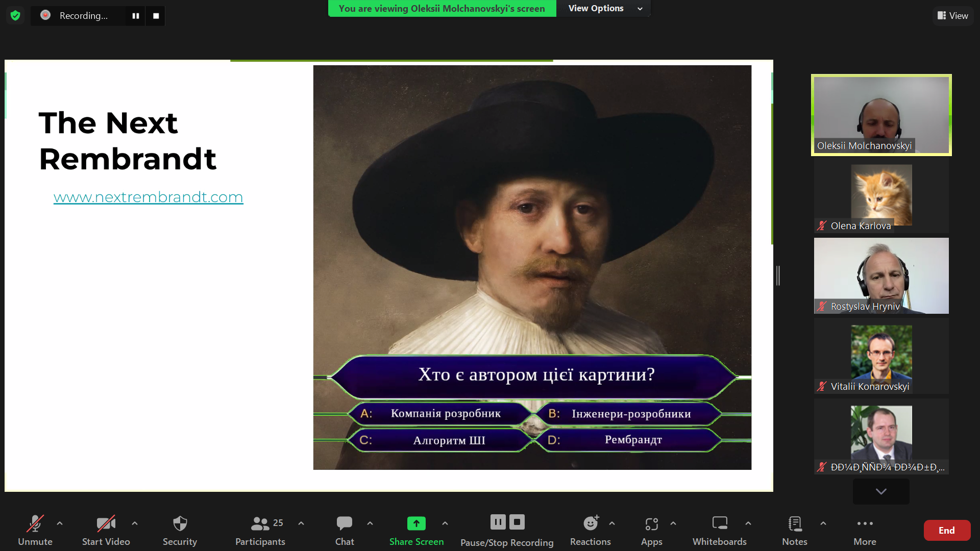Click the red End meeting button

click(x=947, y=530)
